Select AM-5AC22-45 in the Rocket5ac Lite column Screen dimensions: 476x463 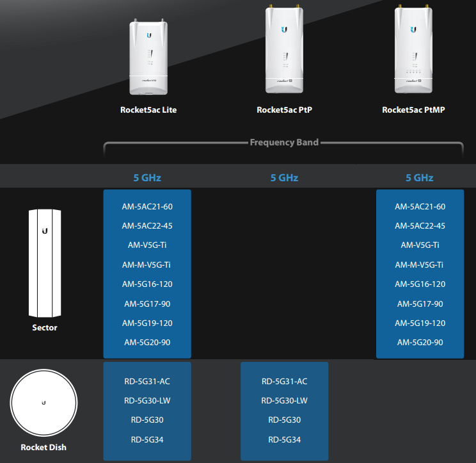click(x=147, y=225)
